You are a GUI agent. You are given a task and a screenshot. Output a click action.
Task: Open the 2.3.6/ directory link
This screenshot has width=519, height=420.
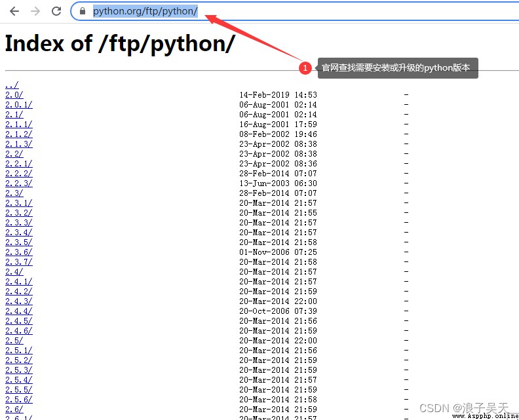[x=19, y=252]
